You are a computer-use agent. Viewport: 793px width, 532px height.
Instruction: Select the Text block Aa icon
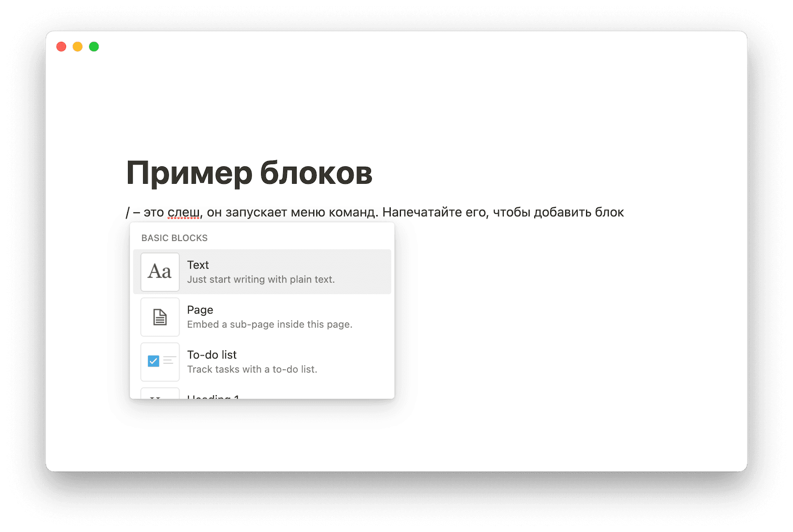[x=160, y=272]
